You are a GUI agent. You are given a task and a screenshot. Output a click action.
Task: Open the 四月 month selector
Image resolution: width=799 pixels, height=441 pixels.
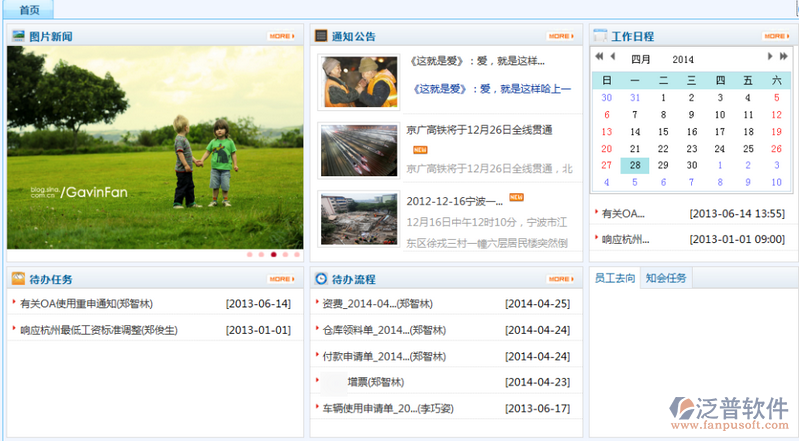tap(640, 59)
